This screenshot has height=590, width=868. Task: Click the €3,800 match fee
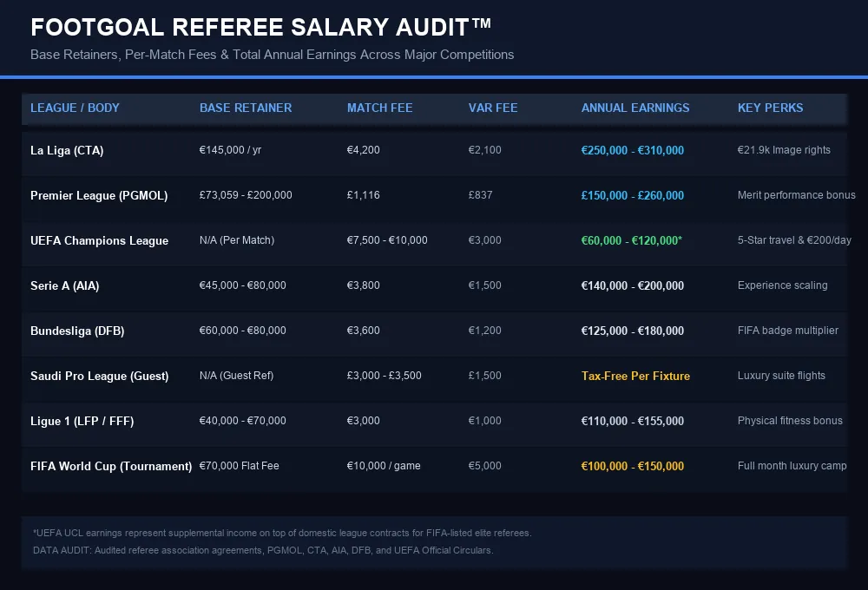click(363, 285)
